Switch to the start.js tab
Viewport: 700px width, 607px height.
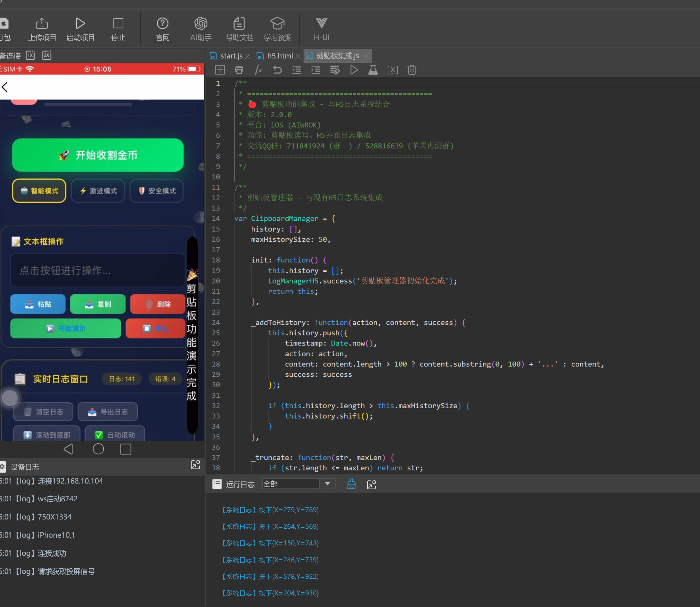coord(231,56)
